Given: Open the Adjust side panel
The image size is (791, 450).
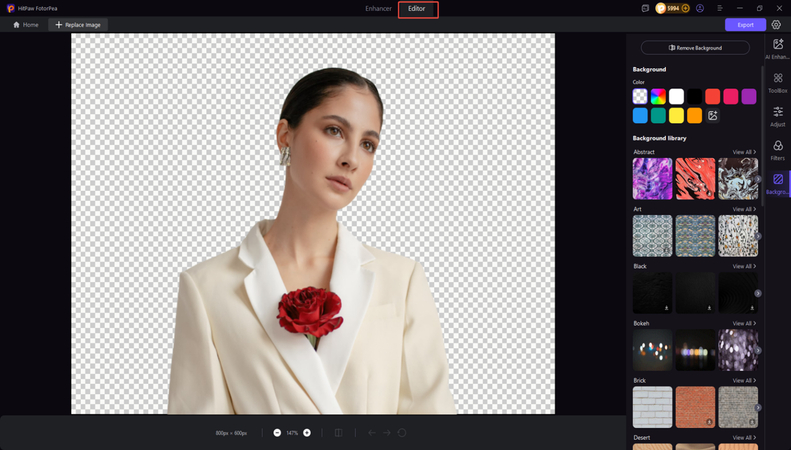Looking at the screenshot, I should point(777,117).
